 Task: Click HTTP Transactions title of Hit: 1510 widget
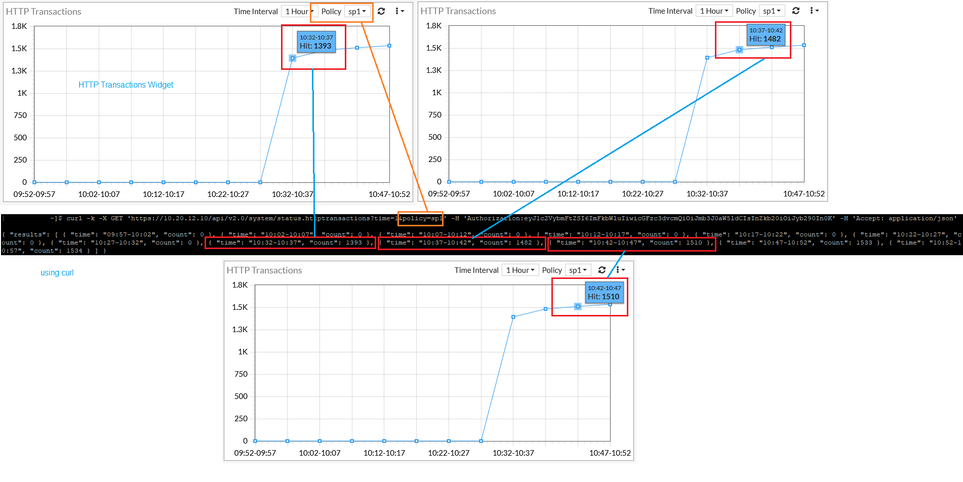tap(264, 270)
